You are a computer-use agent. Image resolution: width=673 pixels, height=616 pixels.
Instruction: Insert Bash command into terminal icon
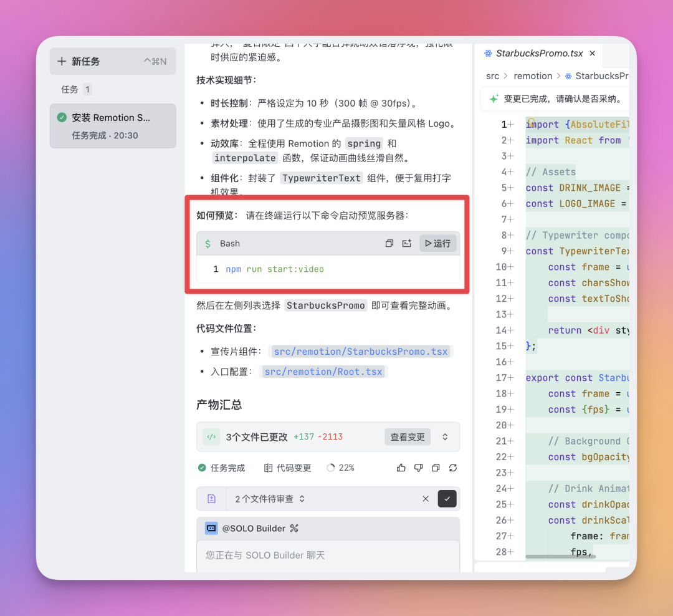pos(407,244)
